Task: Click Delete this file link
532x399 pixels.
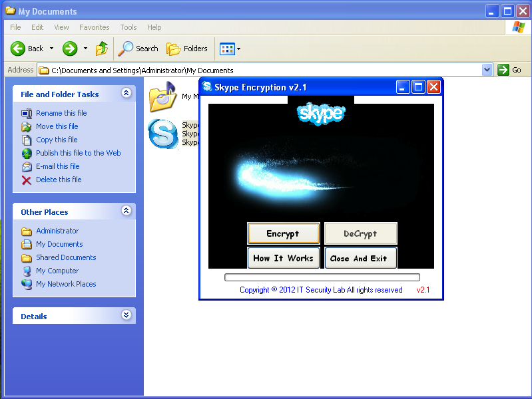Action: tap(59, 180)
